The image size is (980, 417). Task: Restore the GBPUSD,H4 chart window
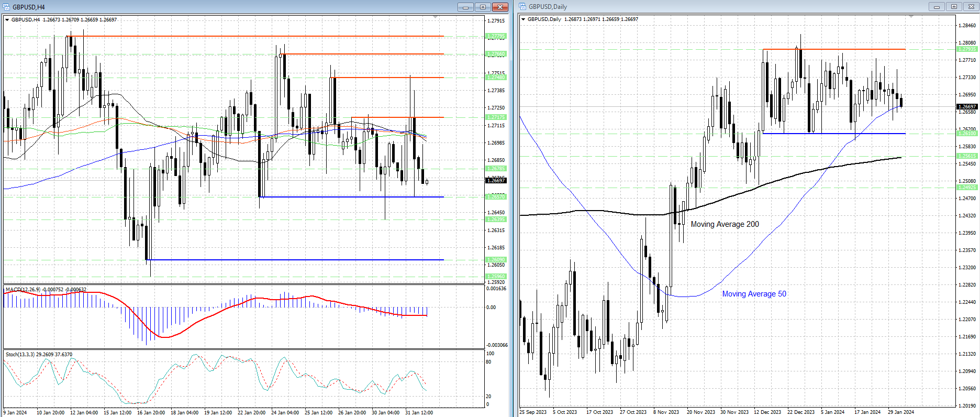[483, 7]
